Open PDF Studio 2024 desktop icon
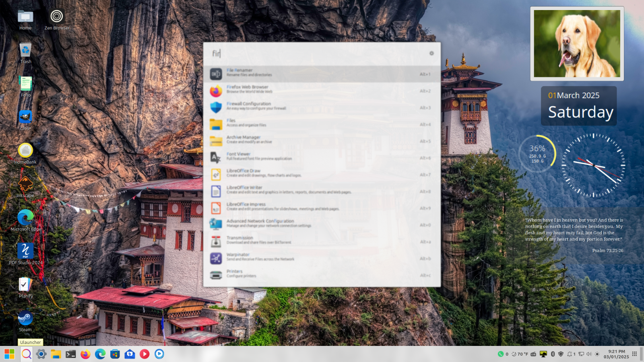This screenshot has width=644, height=362. [x=25, y=254]
